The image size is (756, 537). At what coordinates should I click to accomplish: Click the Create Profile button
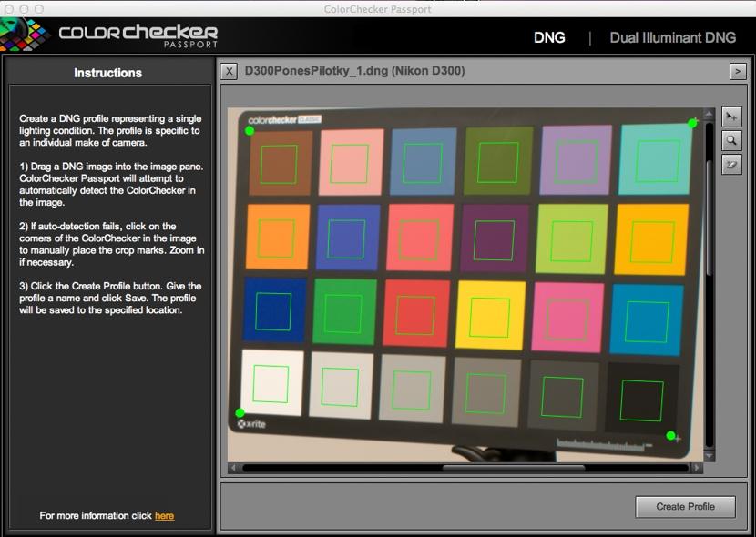tap(685, 507)
